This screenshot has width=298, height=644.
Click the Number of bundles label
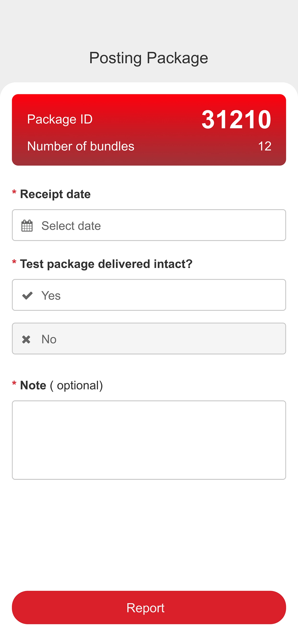pos(81,146)
